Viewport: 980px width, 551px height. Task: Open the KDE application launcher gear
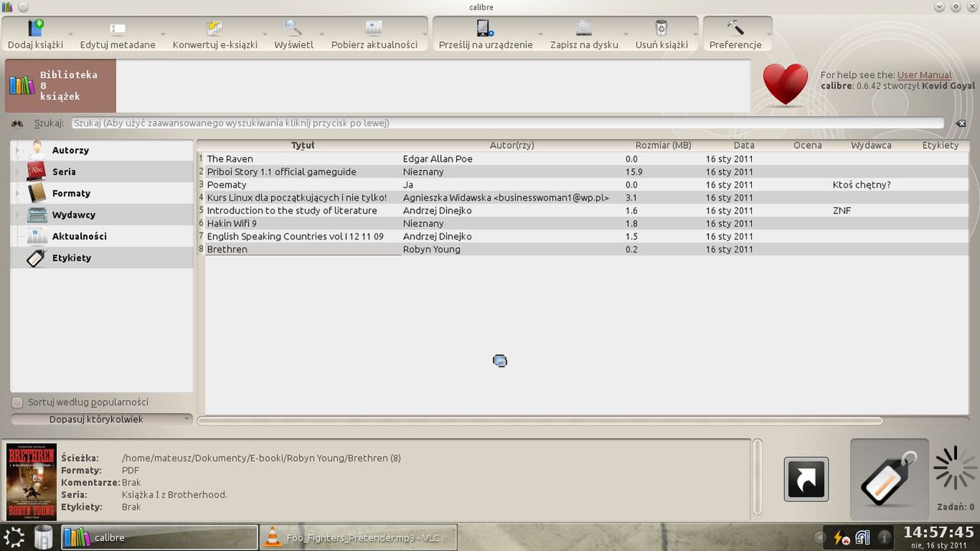click(x=15, y=537)
